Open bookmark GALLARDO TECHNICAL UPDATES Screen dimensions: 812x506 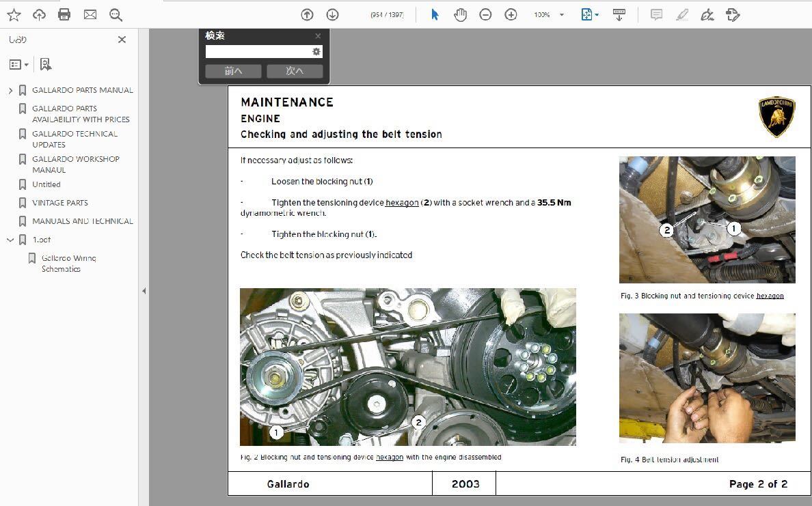click(x=75, y=139)
